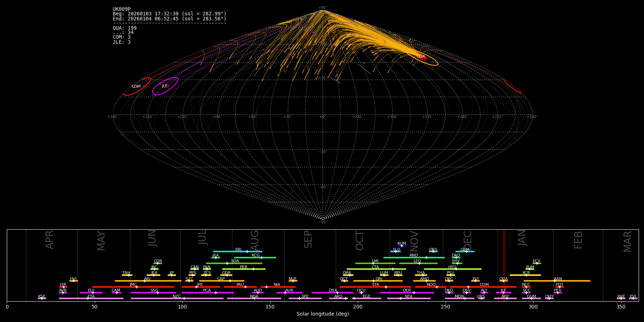
Task: Click the UK009P station name text
Action: point(122,9)
